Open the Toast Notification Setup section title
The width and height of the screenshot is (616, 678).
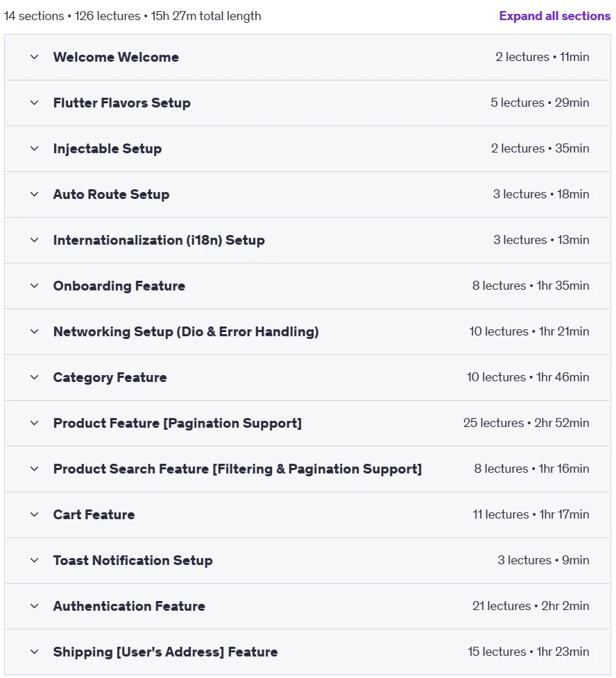[x=132, y=560]
